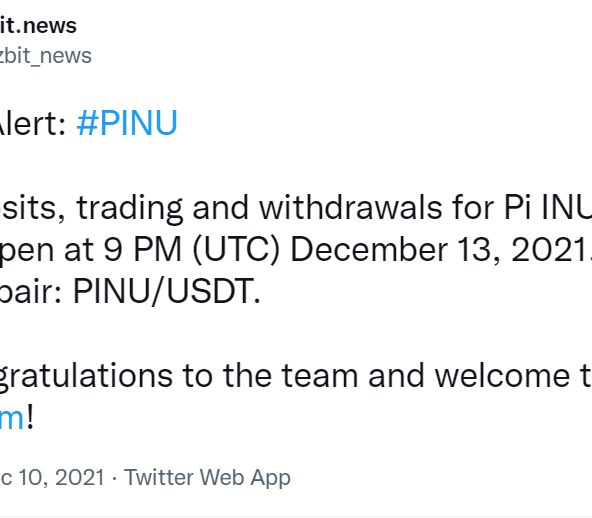This screenshot has height=518, width=592.
Task: Click the (UTC) text in the tweet
Action: 236,250
